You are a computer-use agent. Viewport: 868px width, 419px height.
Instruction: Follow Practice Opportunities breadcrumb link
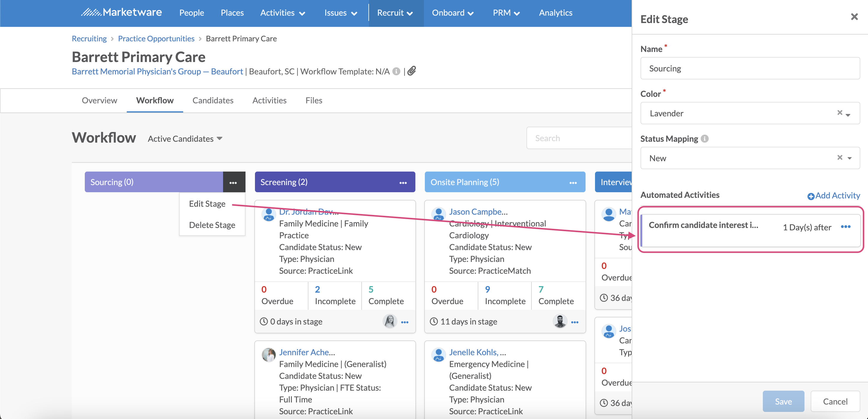[156, 38]
